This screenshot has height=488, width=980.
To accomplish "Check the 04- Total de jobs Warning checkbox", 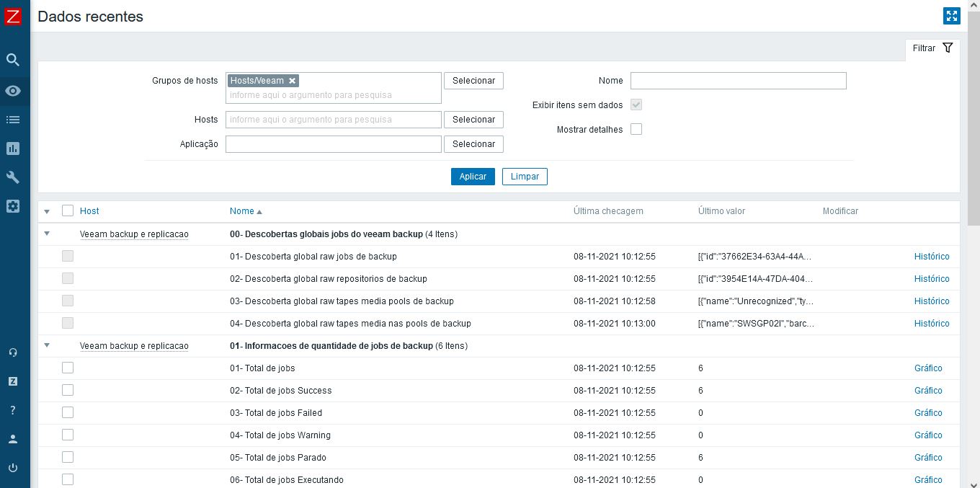I will pyautogui.click(x=68, y=435).
